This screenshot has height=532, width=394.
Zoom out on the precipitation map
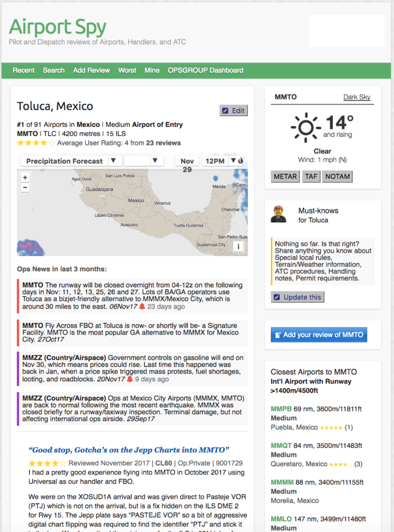coord(25,188)
